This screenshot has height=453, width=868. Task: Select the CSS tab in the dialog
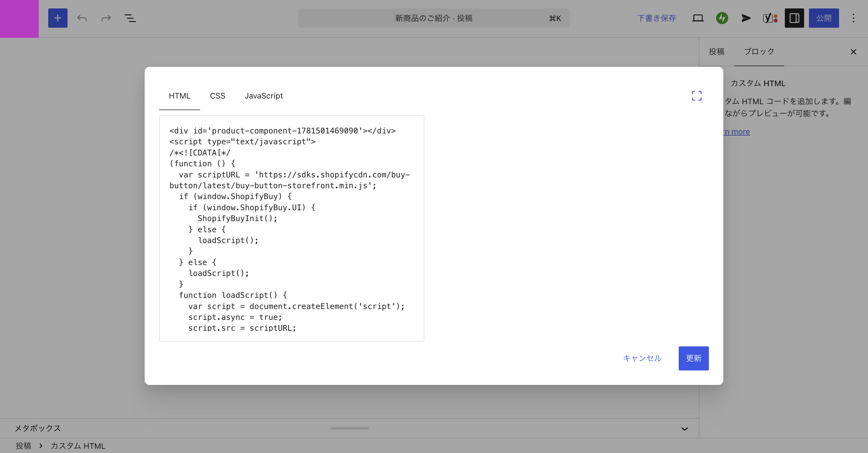coord(217,96)
